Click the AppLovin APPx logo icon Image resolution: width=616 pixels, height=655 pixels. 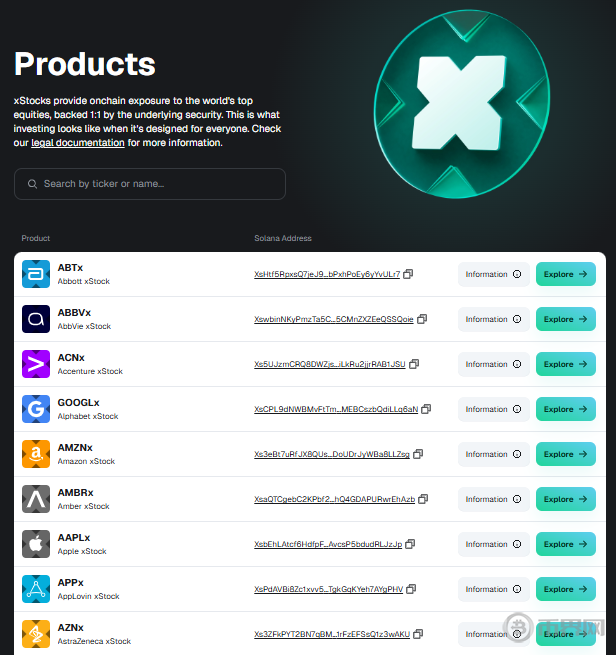coord(36,589)
